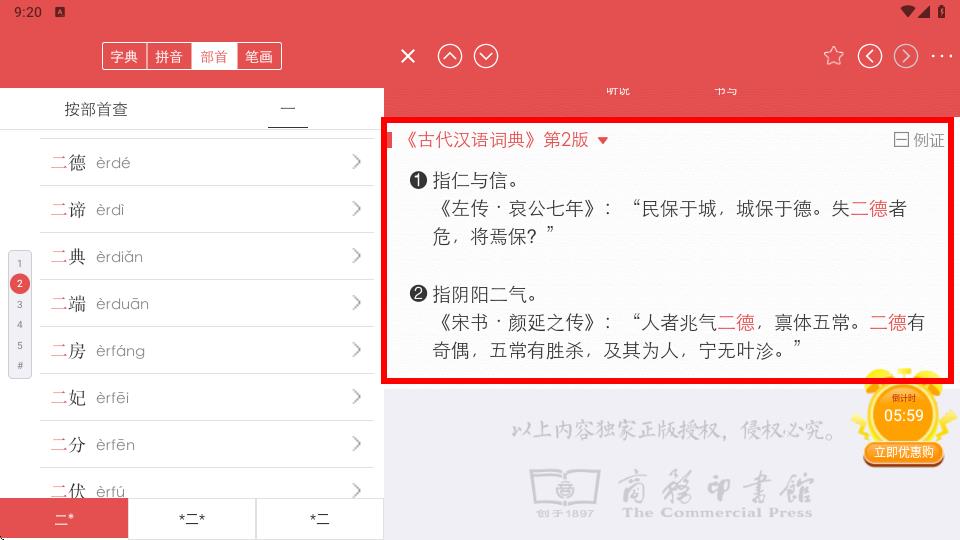Jump to # in side index

click(20, 366)
